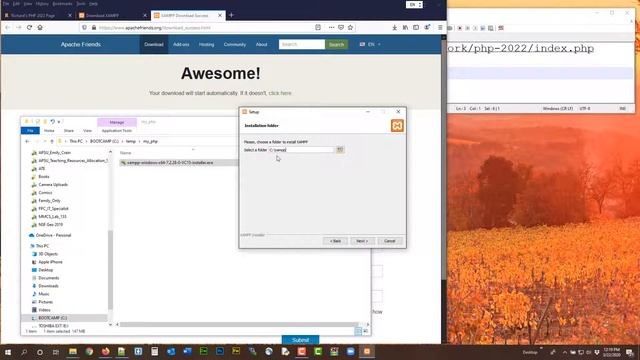Select Documents in navigation pane
Viewport: 640px width, 360px height.
(x=49, y=278)
